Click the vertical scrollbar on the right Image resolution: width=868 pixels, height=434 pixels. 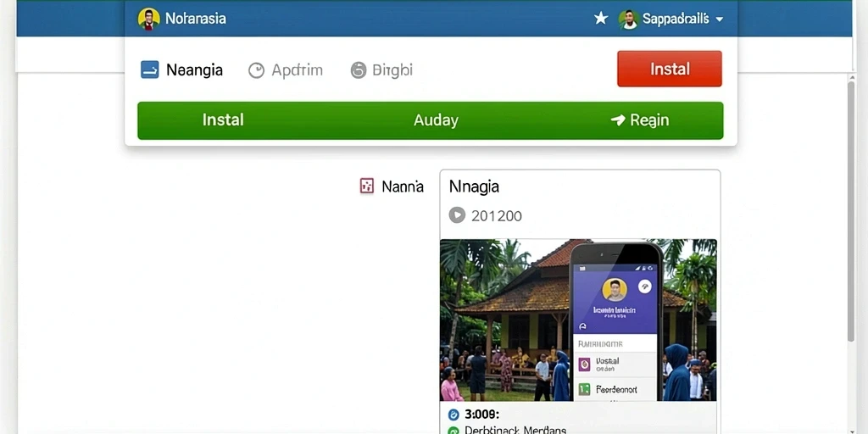click(x=851, y=210)
